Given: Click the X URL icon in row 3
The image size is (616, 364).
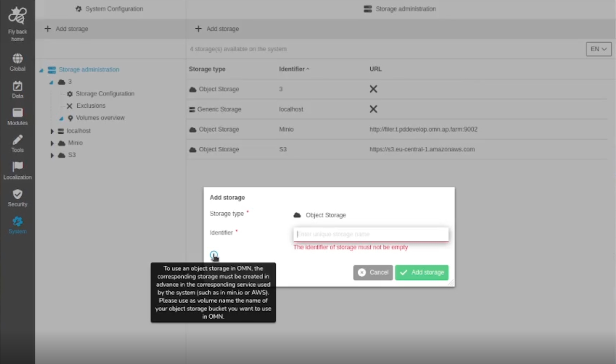Looking at the screenshot, I should point(373,89).
